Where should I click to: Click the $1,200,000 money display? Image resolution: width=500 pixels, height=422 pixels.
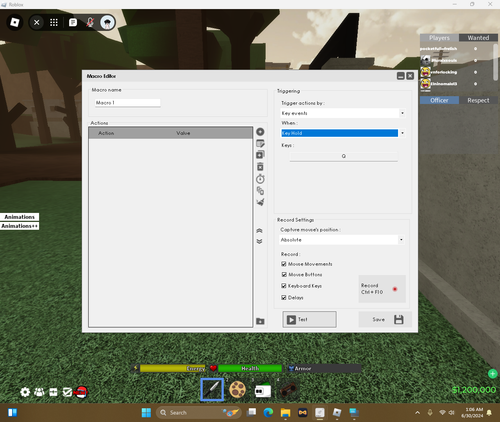pos(474,390)
